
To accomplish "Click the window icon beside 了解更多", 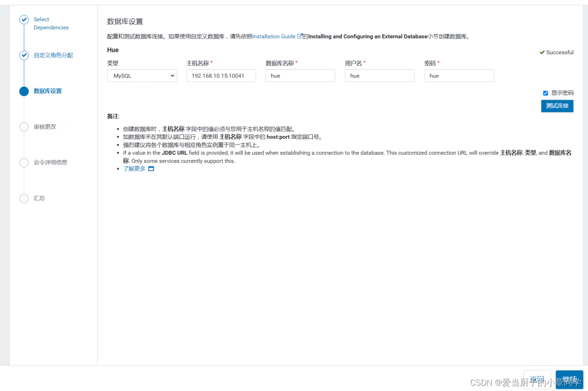I will pos(151,169).
